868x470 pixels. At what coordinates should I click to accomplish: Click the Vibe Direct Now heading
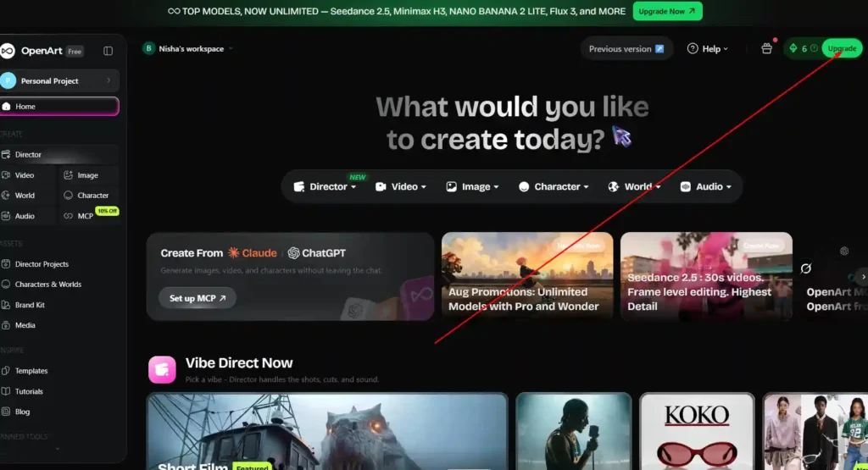(239, 362)
